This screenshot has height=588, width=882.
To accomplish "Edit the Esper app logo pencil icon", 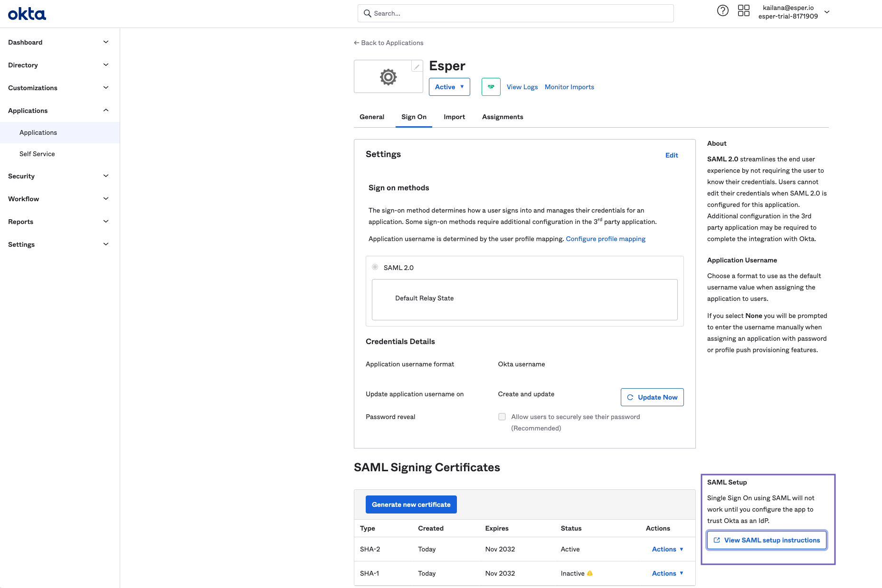I will pyautogui.click(x=417, y=67).
